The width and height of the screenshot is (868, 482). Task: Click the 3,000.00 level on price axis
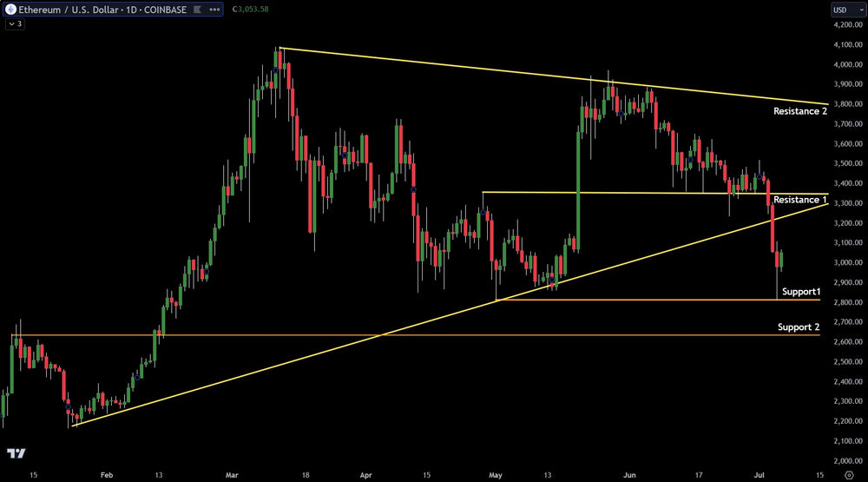point(846,262)
